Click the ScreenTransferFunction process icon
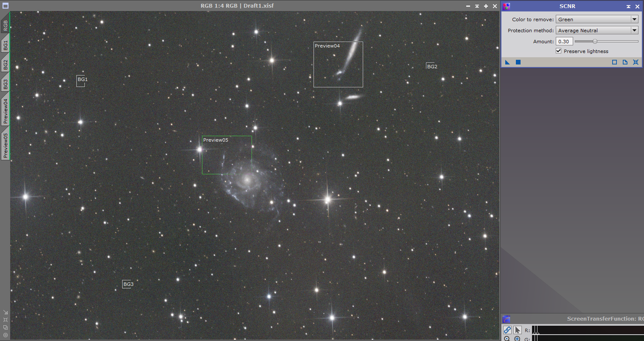Screen dimensions: 644x341 tap(506, 319)
